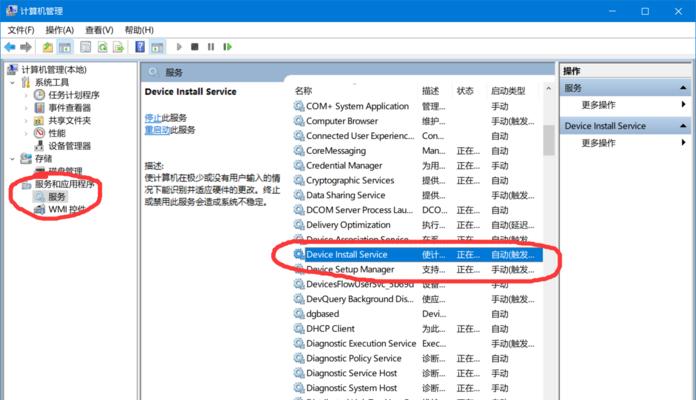The image size is (696, 400).
Task: Click gear icon beside CoreMessaging
Action: click(x=299, y=150)
